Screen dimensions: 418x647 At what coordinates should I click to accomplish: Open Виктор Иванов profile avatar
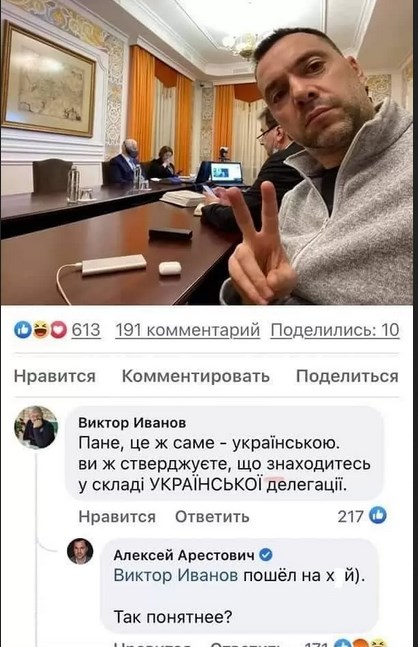pos(36,427)
